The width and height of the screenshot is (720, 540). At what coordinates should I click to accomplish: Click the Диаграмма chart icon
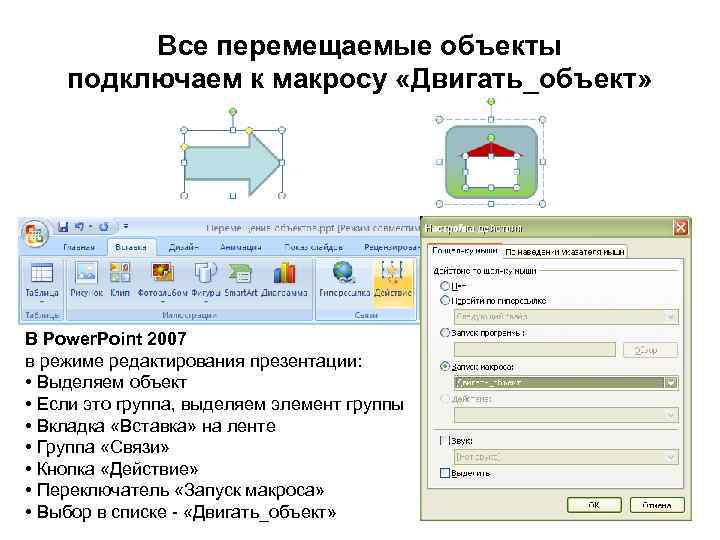pos(284,280)
